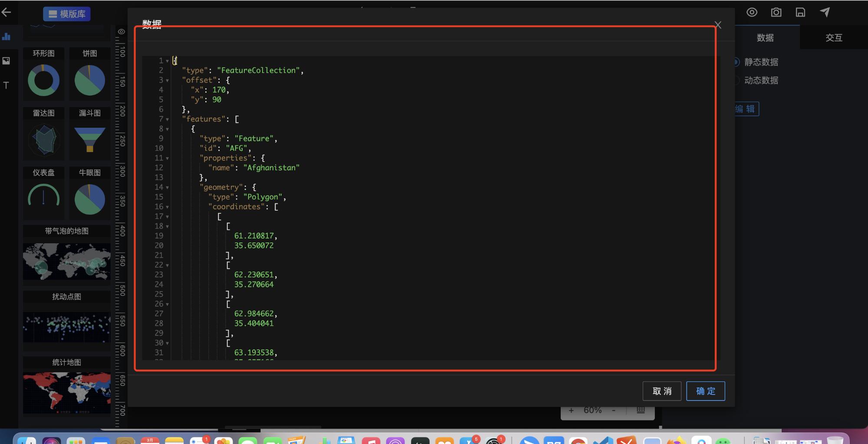Click the save disk icon
The image size is (868, 444).
pyautogui.click(x=800, y=12)
